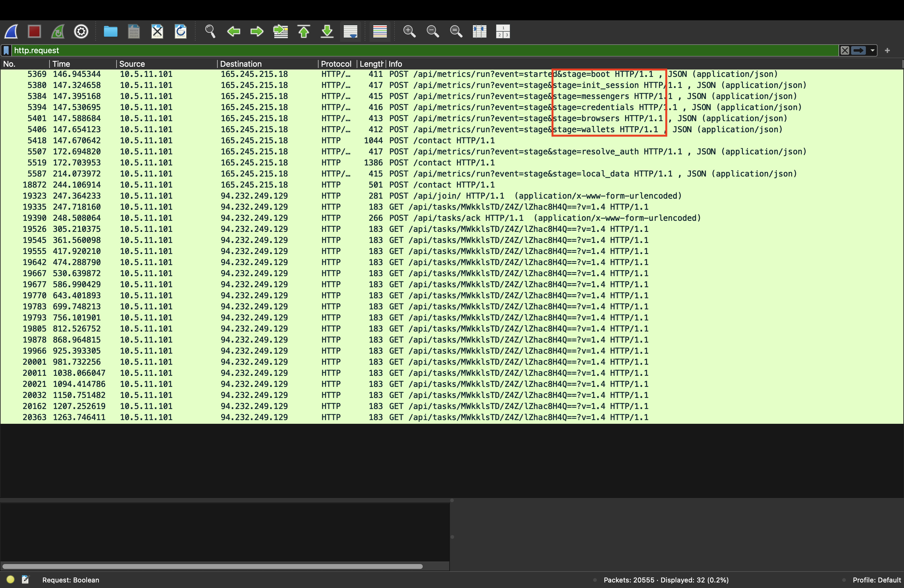Select packet 19323 POST /api/join/ row
904x588 pixels.
[x=452, y=196]
